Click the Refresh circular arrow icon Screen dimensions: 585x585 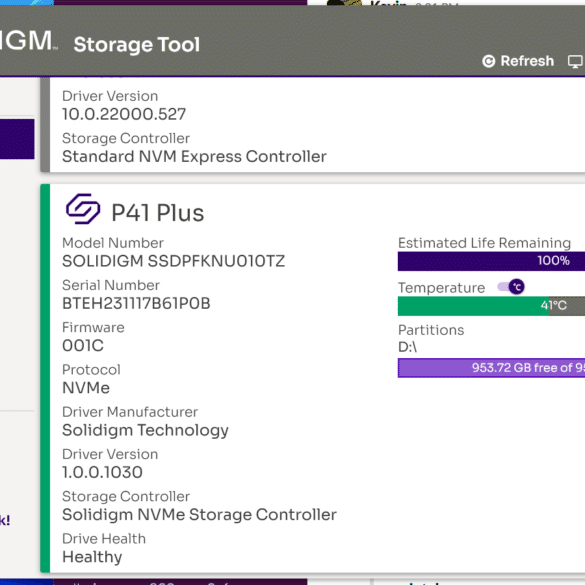click(x=488, y=61)
